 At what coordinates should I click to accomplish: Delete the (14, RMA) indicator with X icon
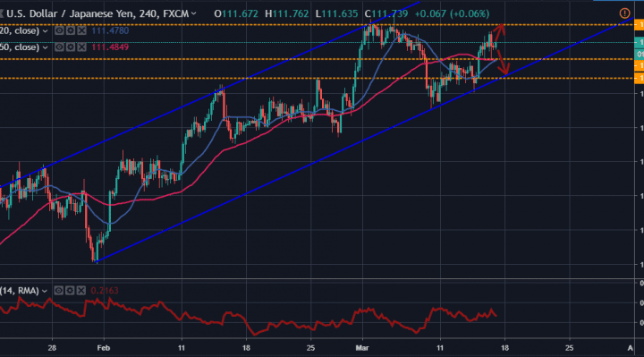tap(80, 291)
